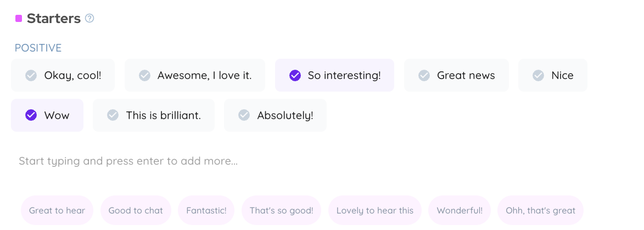The height and width of the screenshot is (230, 644).
Task: Enable the "Awesome, I love it." checkmark
Action: (144, 75)
